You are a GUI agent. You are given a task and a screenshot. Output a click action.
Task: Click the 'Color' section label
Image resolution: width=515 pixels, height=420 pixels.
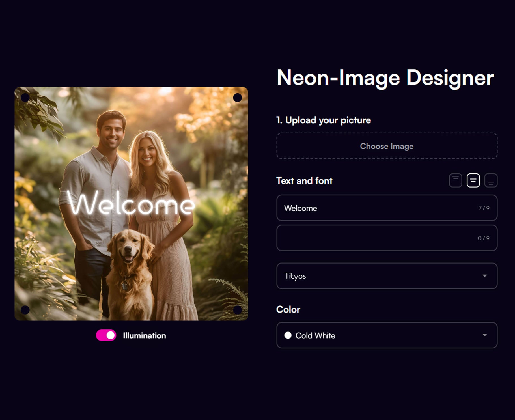[288, 309]
